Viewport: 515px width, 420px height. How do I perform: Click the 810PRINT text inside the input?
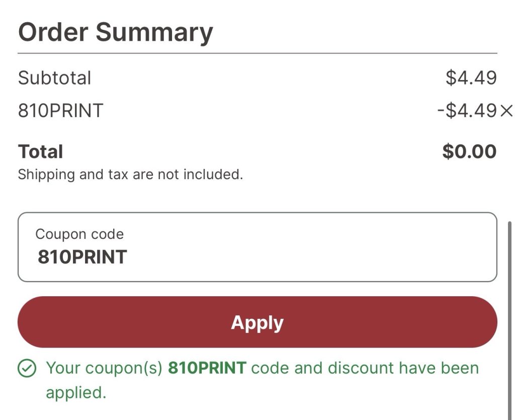click(x=82, y=257)
